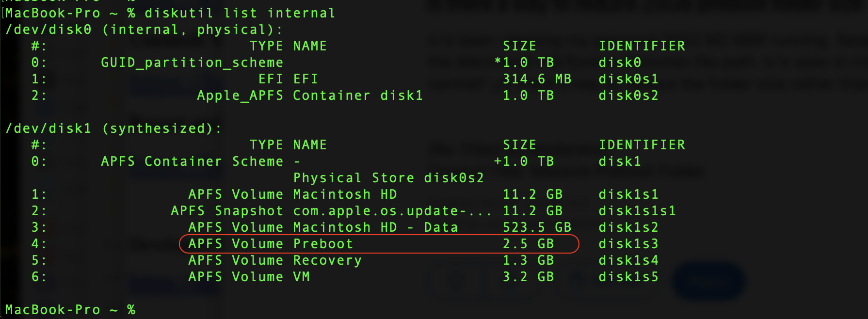
Task: Click the APFS Container Scheme text
Action: coord(192,161)
